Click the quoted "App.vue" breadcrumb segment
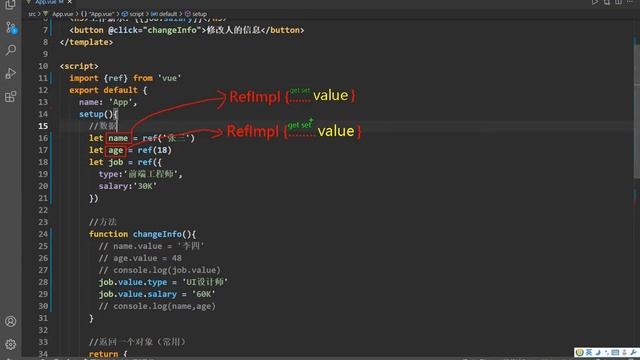Screen dimensions: 640x360 [101, 14]
